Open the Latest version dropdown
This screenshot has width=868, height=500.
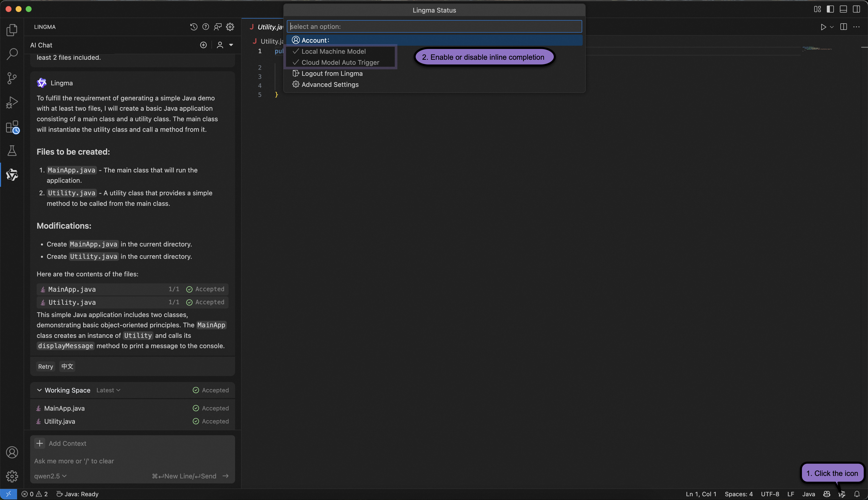108,390
